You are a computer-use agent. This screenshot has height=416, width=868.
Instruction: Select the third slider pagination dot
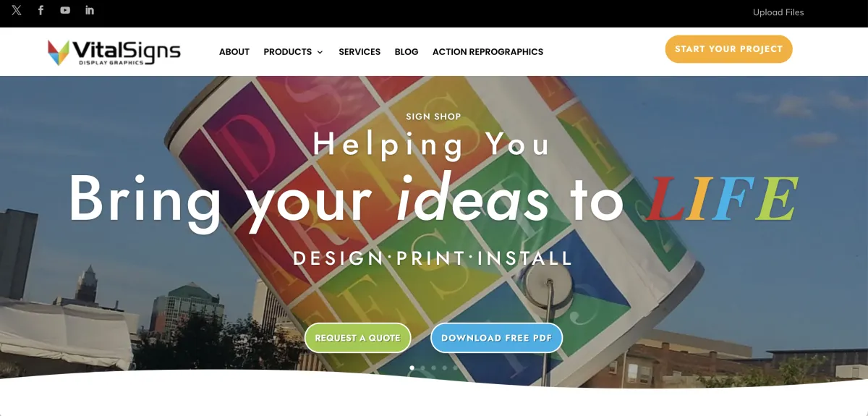point(434,368)
